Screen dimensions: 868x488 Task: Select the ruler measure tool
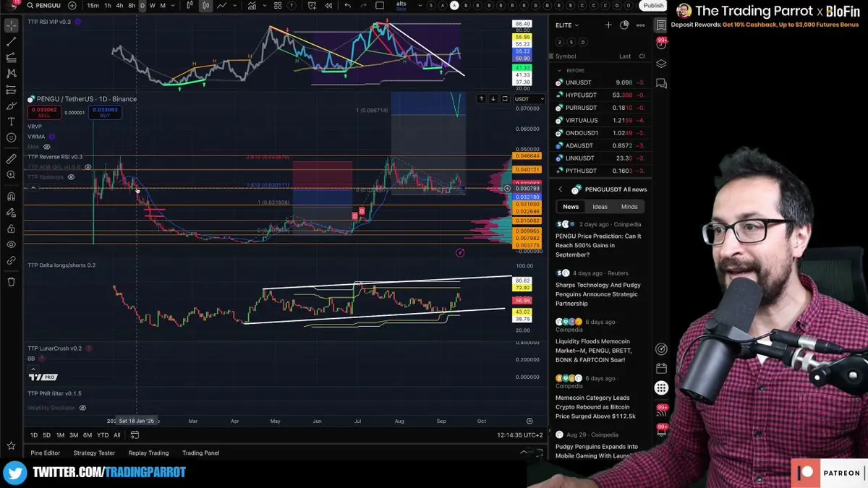(x=11, y=158)
